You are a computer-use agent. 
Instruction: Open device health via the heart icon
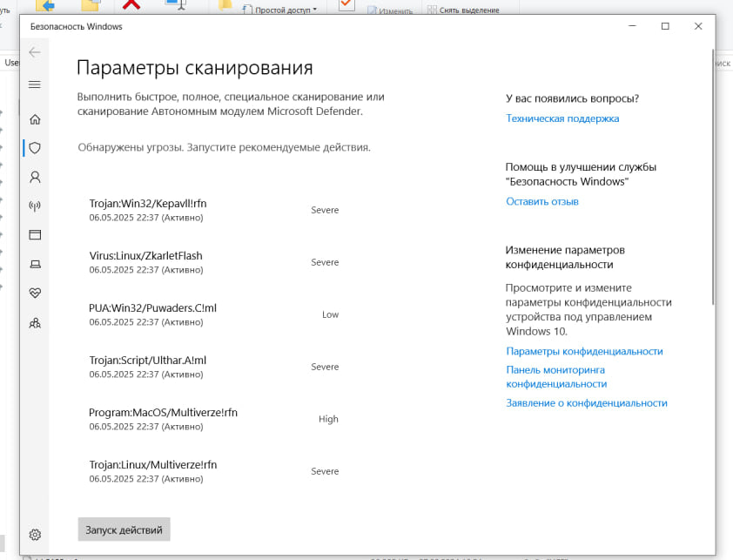point(35,293)
